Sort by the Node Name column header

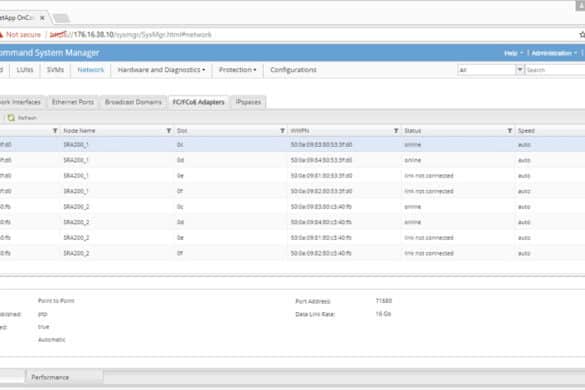tap(79, 131)
